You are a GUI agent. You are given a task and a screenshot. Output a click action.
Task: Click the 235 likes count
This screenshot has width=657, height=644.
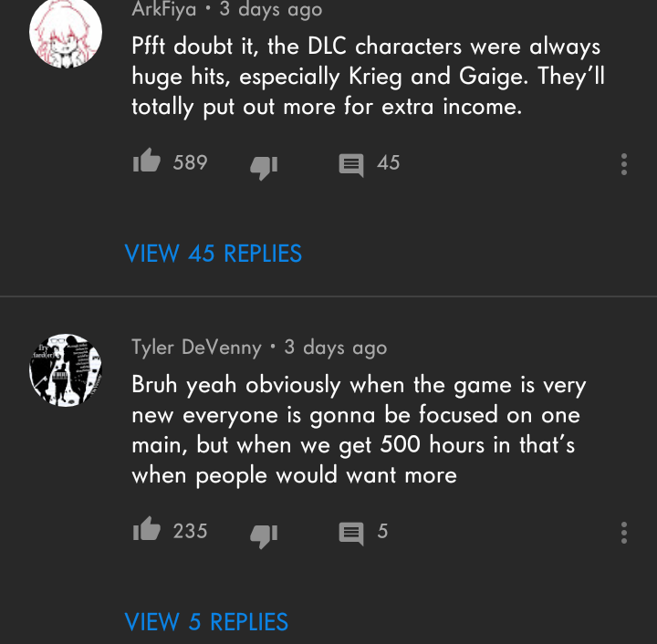coord(190,531)
